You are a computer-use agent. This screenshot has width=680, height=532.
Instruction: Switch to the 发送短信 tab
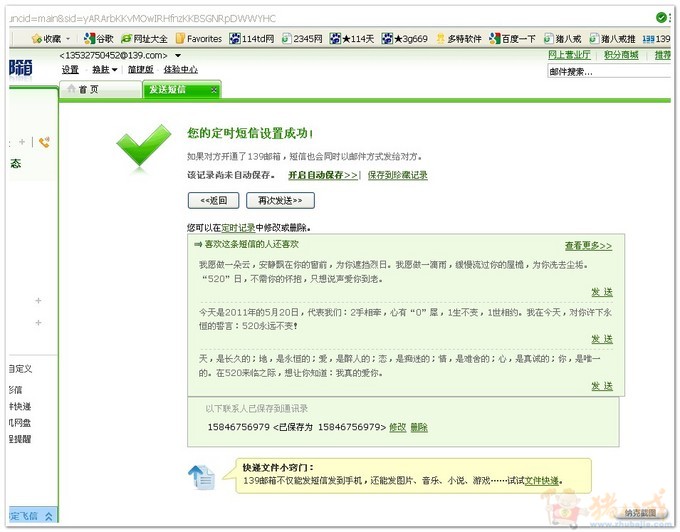coord(182,89)
